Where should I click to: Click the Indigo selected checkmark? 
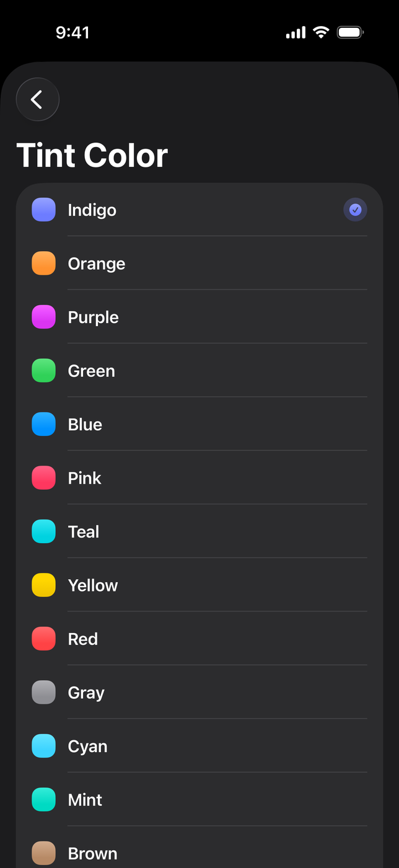coord(355,210)
